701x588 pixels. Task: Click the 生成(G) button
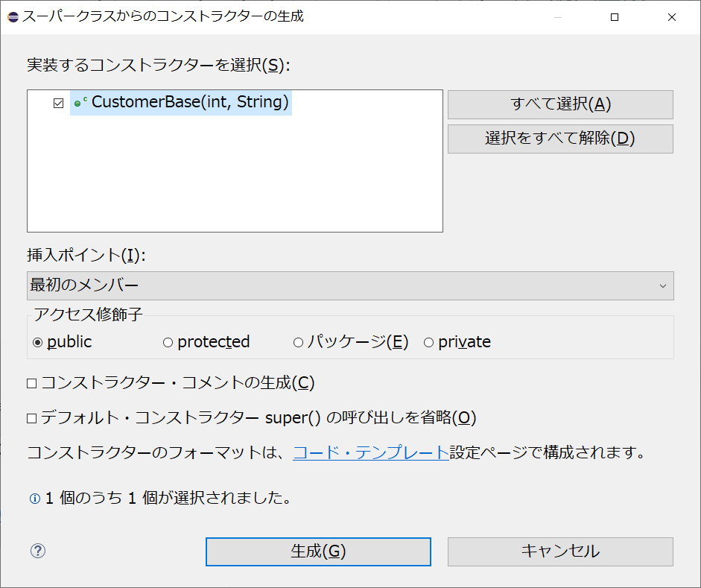[318, 551]
